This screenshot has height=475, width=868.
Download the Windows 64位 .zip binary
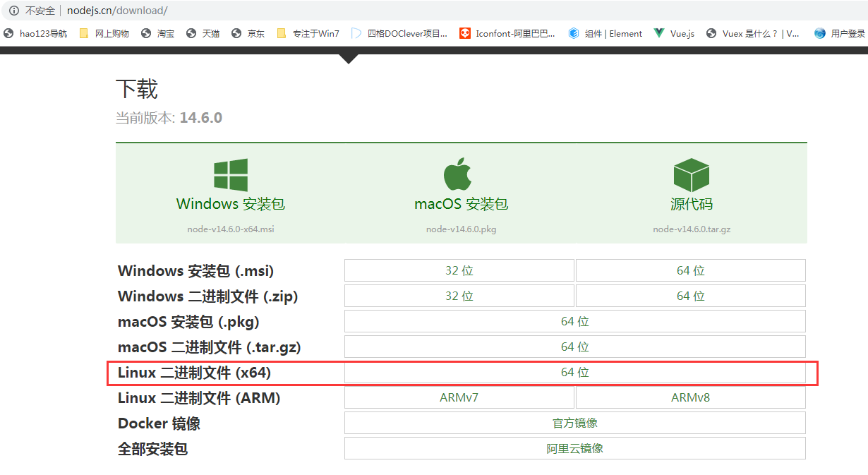pyautogui.click(x=690, y=296)
